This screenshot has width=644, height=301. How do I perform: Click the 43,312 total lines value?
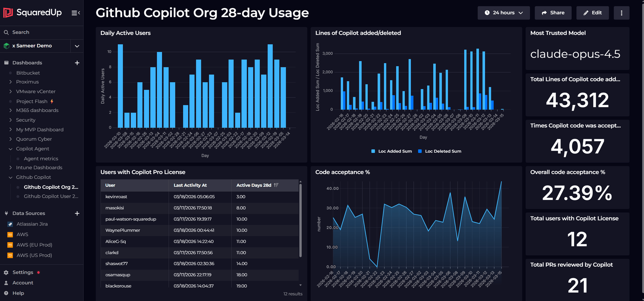(x=577, y=100)
